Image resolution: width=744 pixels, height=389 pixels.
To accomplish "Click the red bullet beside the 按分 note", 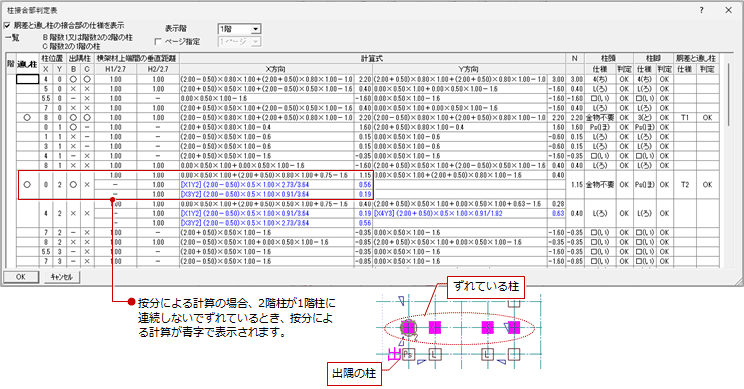I will pos(131,302).
